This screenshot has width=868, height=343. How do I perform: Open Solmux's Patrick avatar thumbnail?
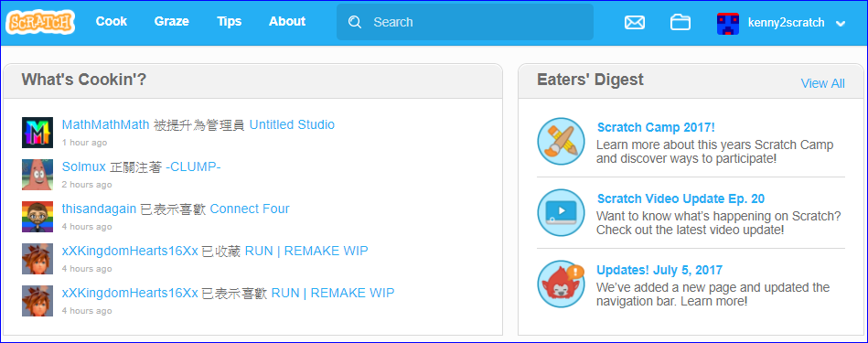coord(38,175)
